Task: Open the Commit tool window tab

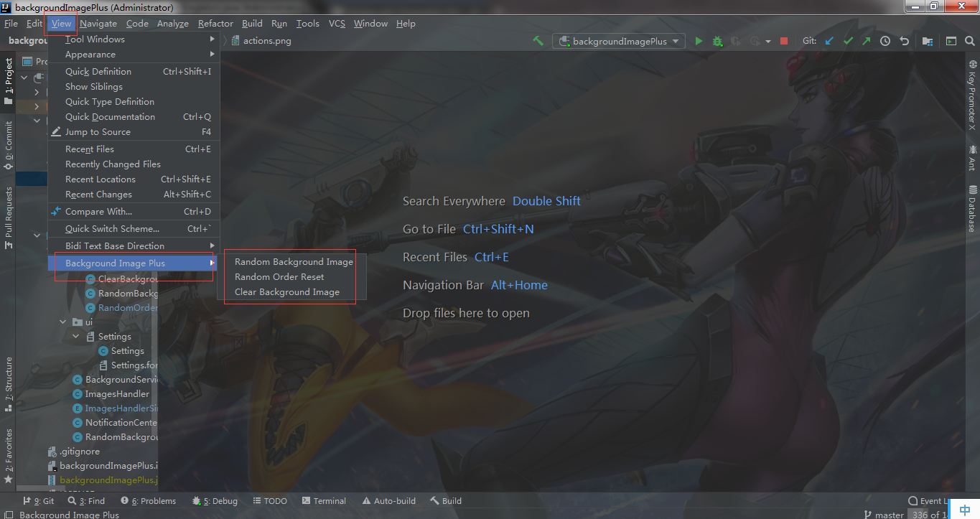Action: click(8, 146)
